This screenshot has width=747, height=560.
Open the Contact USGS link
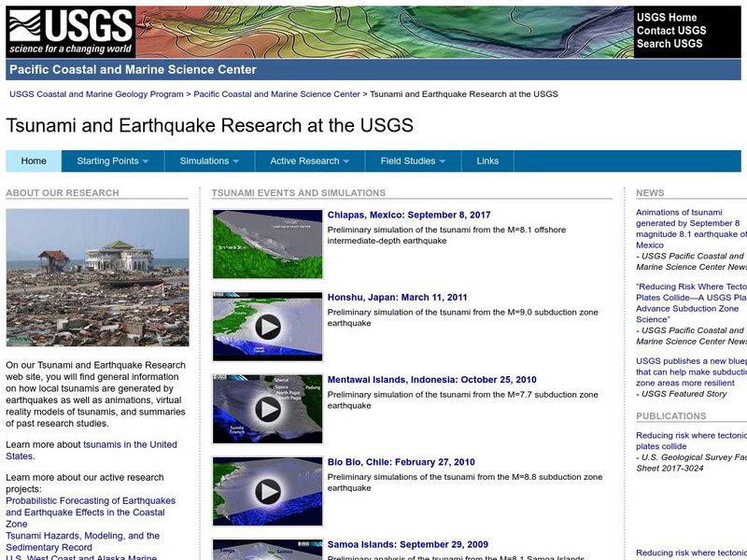[x=671, y=31]
